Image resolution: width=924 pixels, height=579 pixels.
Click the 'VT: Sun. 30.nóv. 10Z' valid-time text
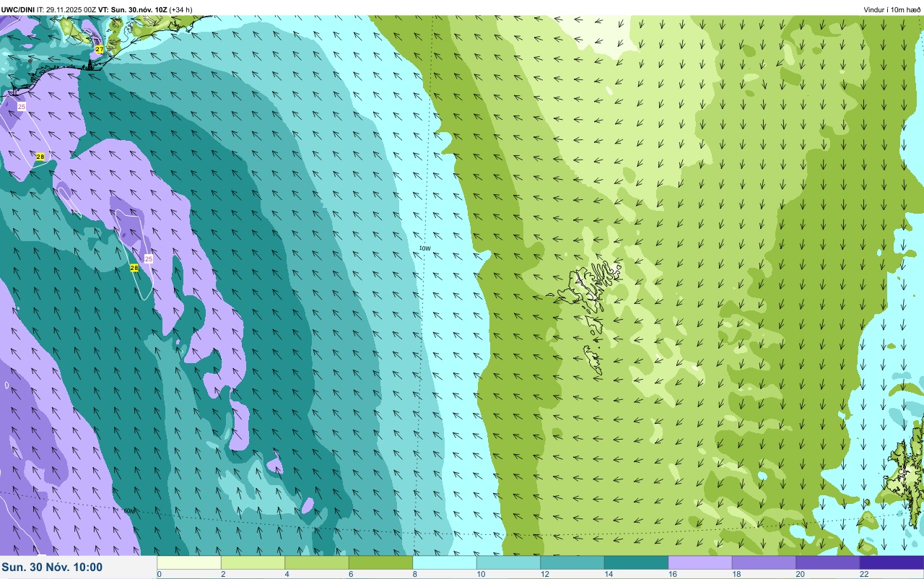[133, 9]
